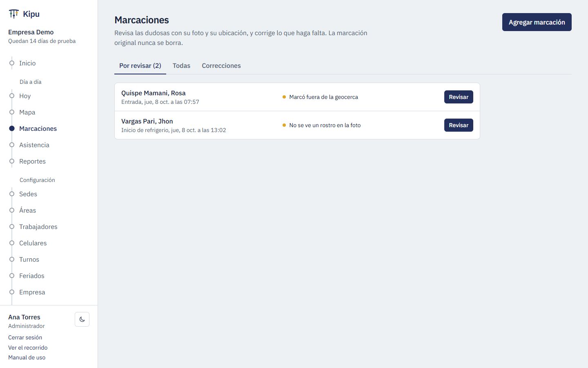Viewport: 588px width, 368px height.
Task: Click Revisar for Vargas Pari, Jhon
Action: (x=459, y=125)
